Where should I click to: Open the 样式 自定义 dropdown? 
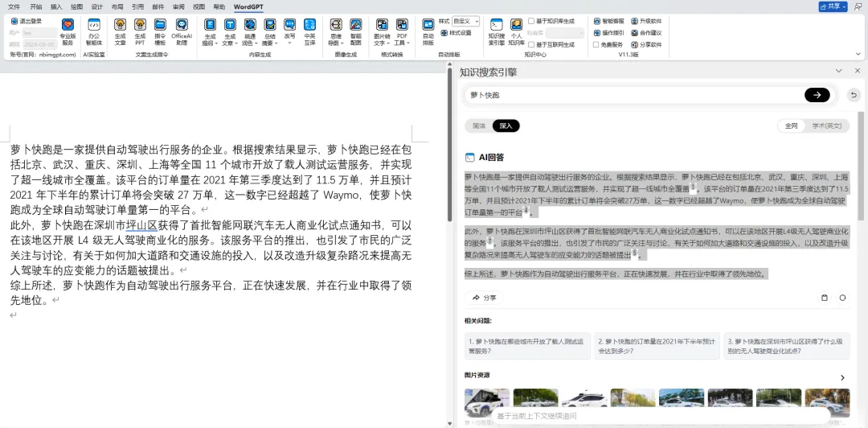tap(465, 21)
